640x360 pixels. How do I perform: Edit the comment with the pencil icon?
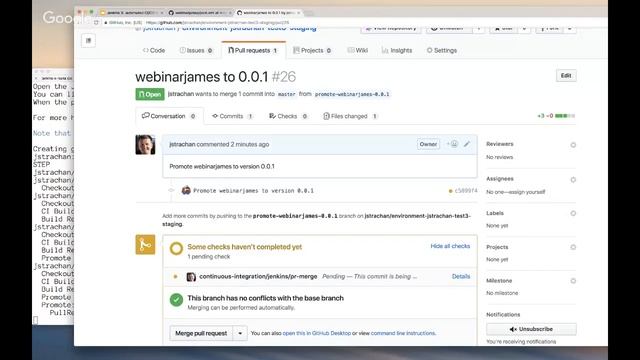click(x=467, y=144)
